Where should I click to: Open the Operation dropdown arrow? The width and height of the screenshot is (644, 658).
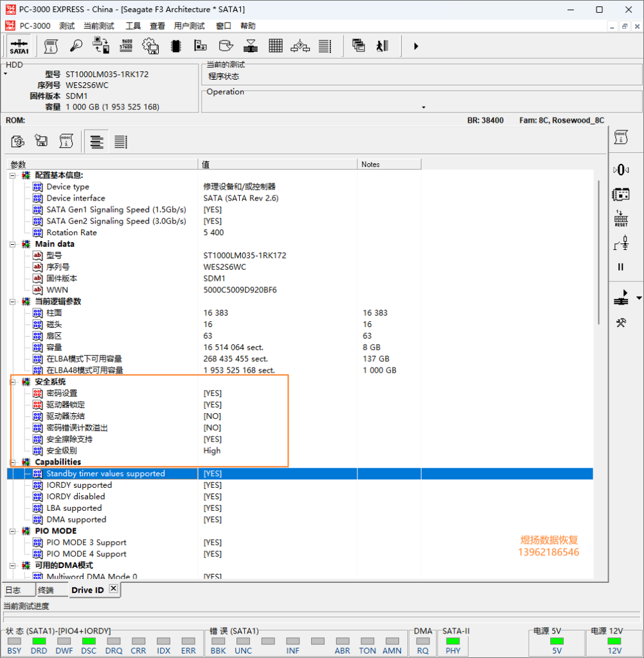(423, 107)
